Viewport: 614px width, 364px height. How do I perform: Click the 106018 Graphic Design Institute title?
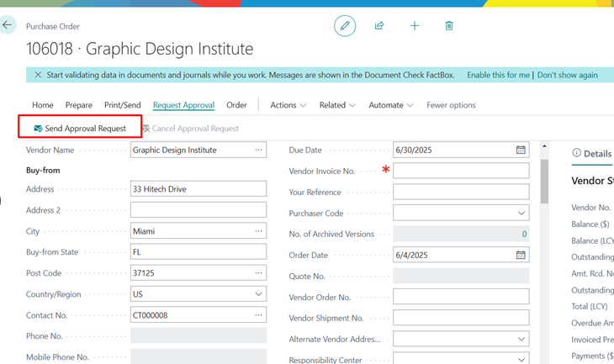140,49
